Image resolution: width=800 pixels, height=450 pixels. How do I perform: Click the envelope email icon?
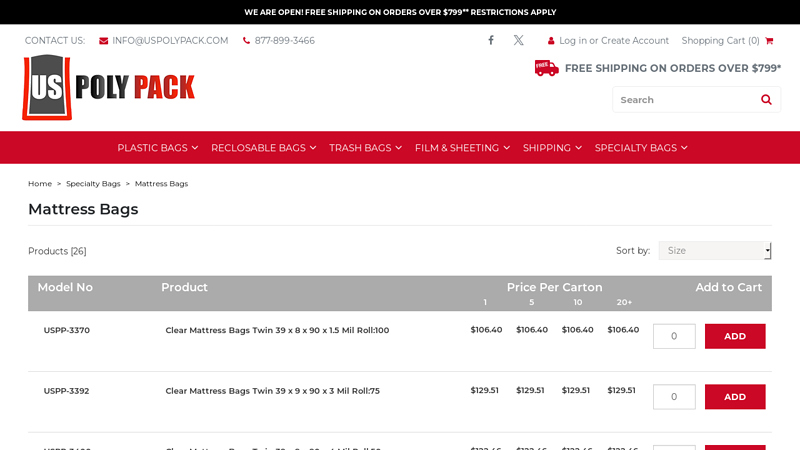pos(104,41)
